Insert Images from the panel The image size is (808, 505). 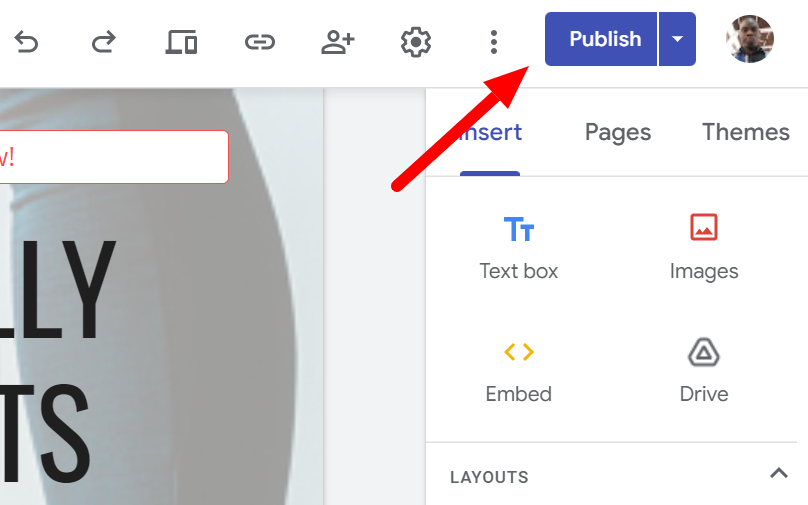pos(704,248)
